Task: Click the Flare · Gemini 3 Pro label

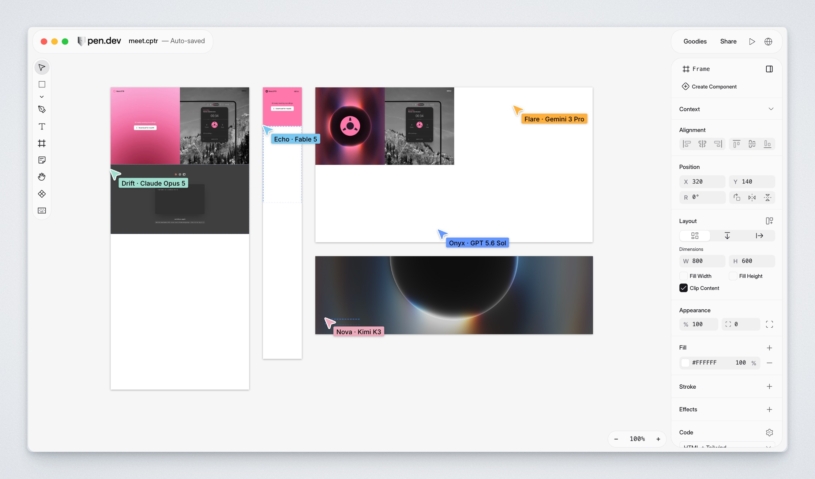Action: [554, 119]
